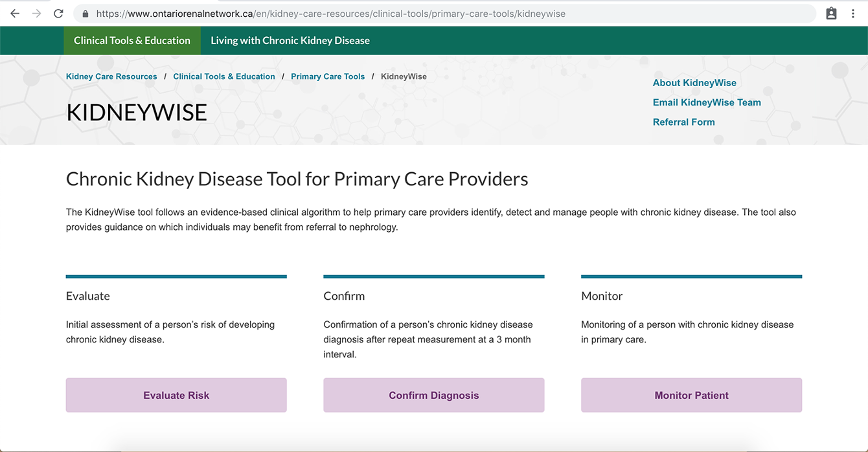Click the browser back arrow
868x452 pixels.
tap(14, 13)
